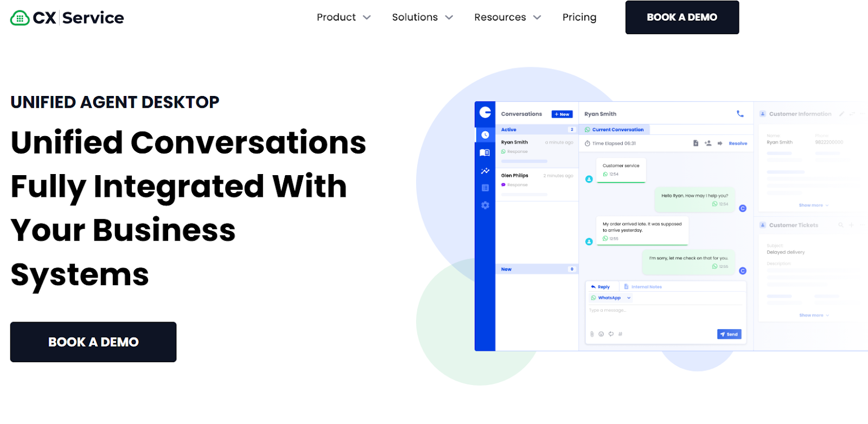Click the phone call icon beside Ryan Smith
868x424 pixels.
point(740,114)
